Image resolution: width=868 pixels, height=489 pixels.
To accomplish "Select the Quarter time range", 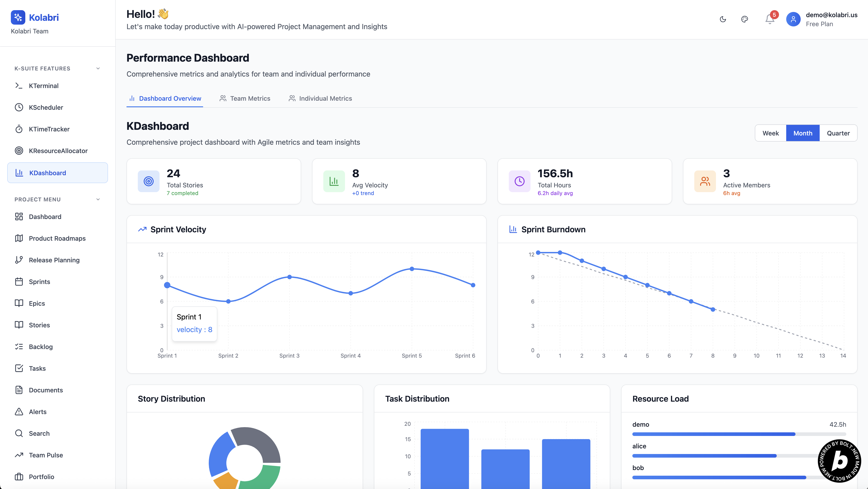I will [x=838, y=133].
